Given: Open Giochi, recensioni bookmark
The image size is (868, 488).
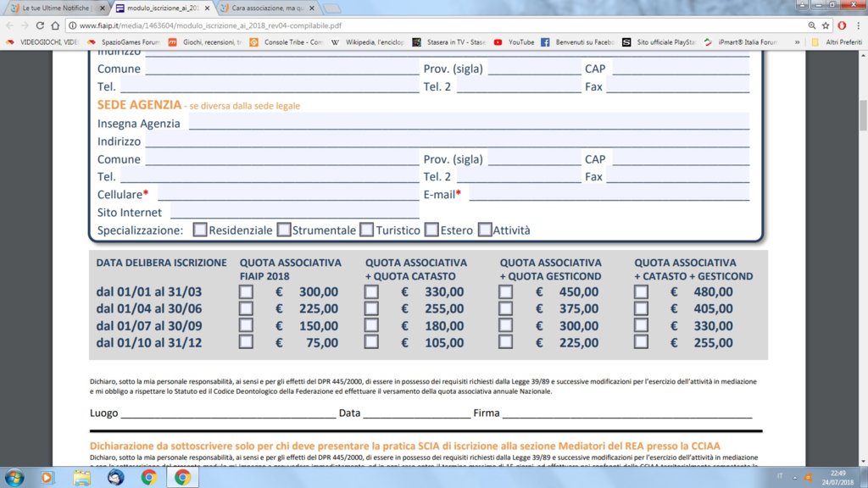Looking at the screenshot, I should [205, 42].
